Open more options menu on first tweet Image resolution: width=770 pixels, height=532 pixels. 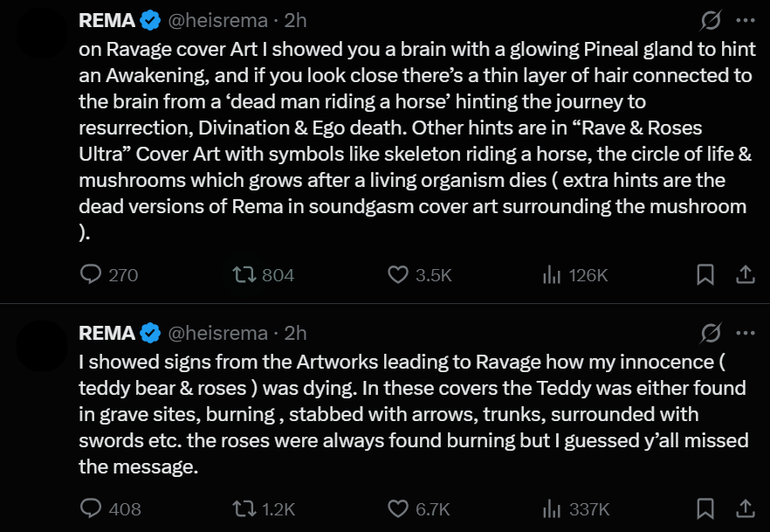pos(745,20)
